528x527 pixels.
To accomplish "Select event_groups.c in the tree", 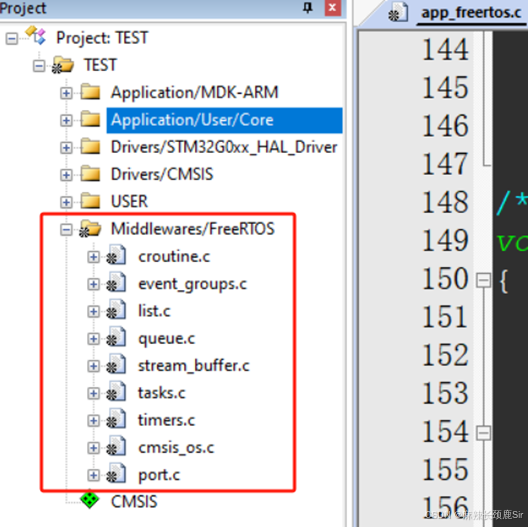I will 192,285.
